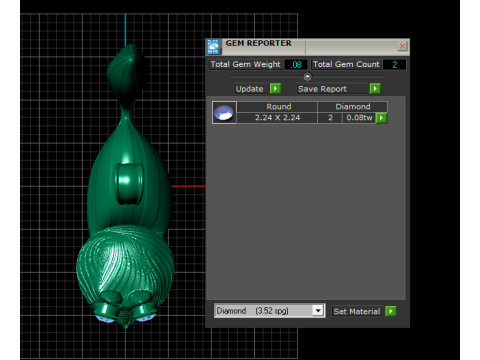
Task: Click the Update button label
Action: tap(250, 89)
